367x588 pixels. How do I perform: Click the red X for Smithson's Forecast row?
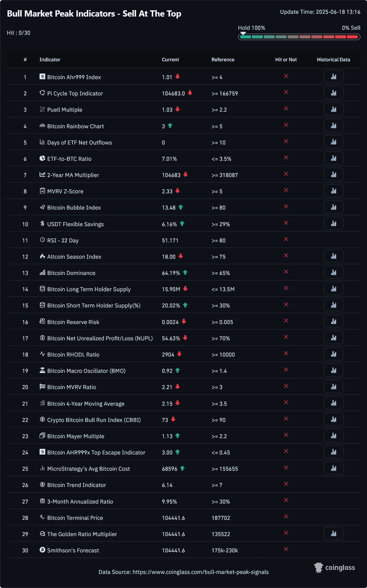coord(286,549)
